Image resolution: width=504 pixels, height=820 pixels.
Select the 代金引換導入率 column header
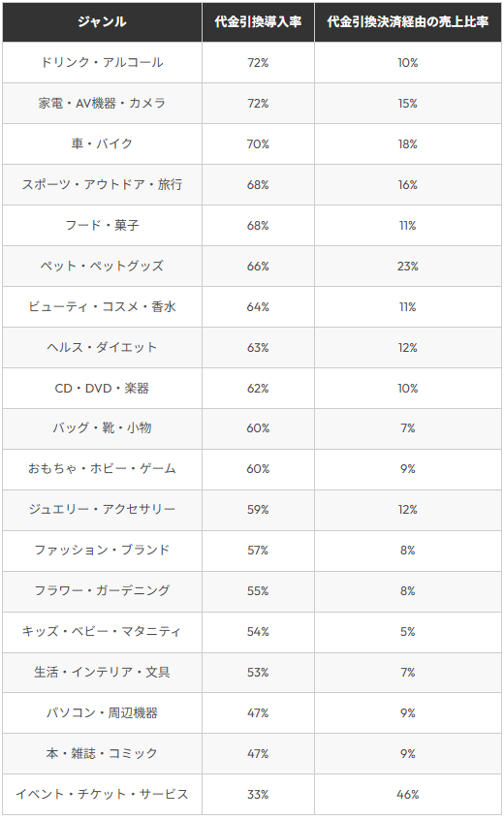tap(258, 21)
